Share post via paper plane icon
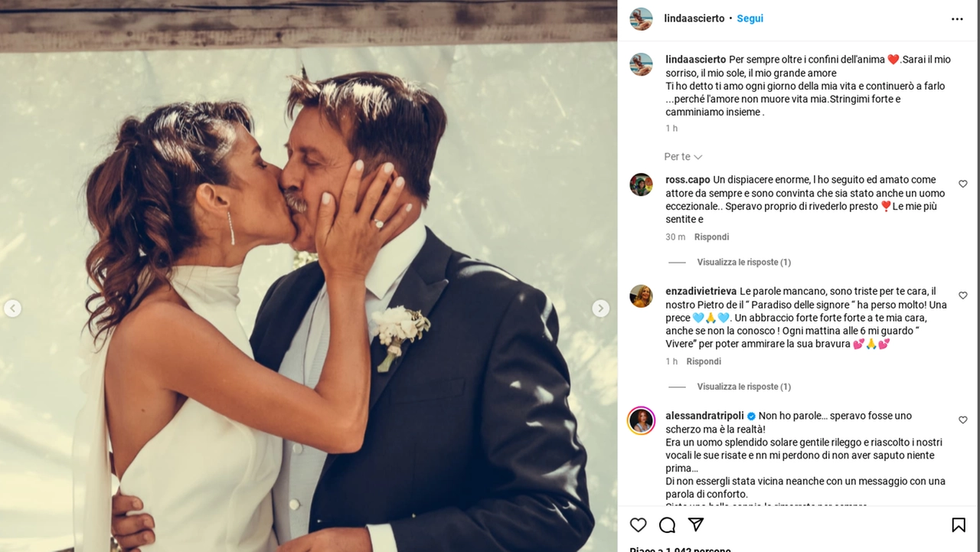The width and height of the screenshot is (980, 552). click(x=696, y=524)
